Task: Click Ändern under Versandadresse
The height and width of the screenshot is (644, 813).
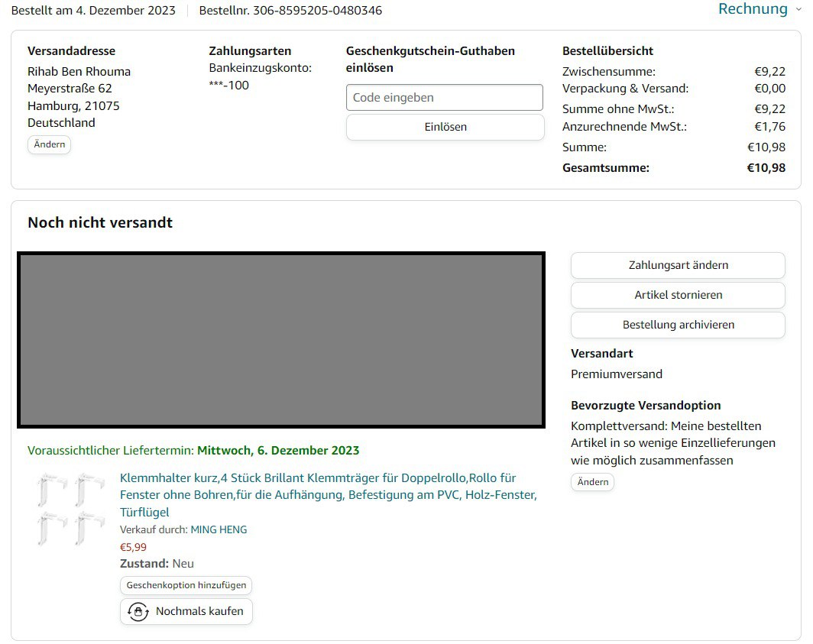Action: point(49,144)
